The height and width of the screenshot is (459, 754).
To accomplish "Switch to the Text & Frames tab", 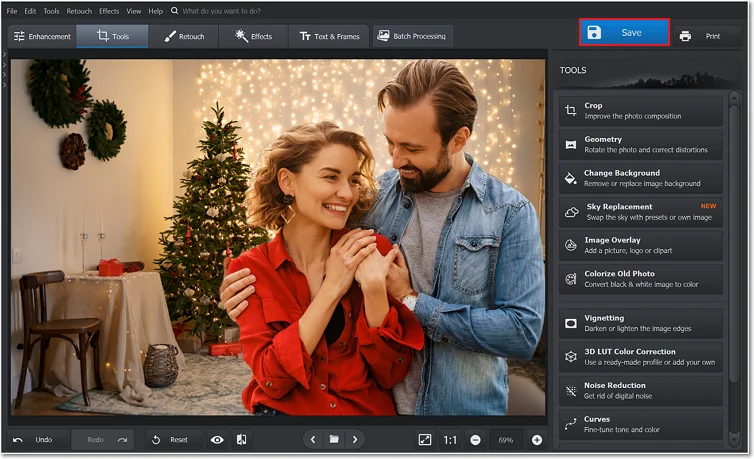I will click(x=329, y=36).
